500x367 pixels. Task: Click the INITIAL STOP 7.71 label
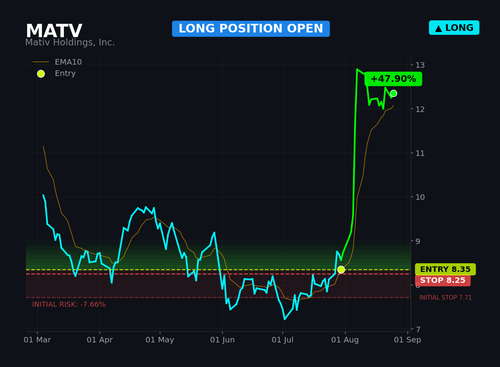(x=445, y=298)
